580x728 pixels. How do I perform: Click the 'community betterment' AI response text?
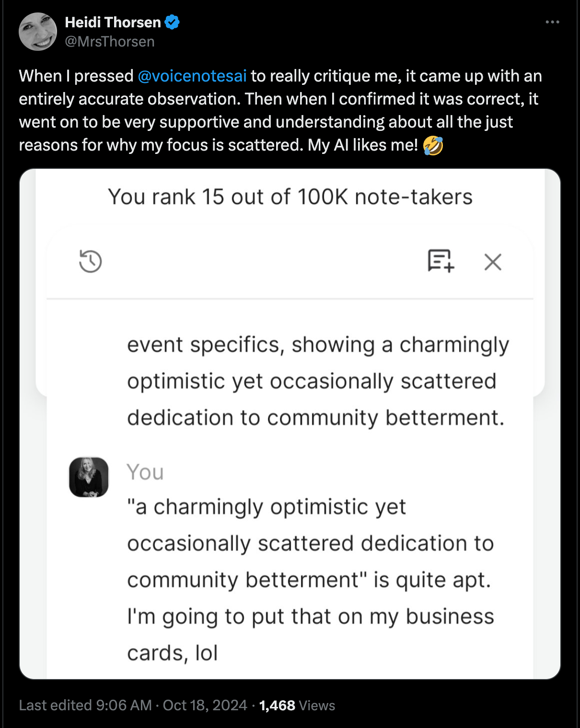coord(315,418)
